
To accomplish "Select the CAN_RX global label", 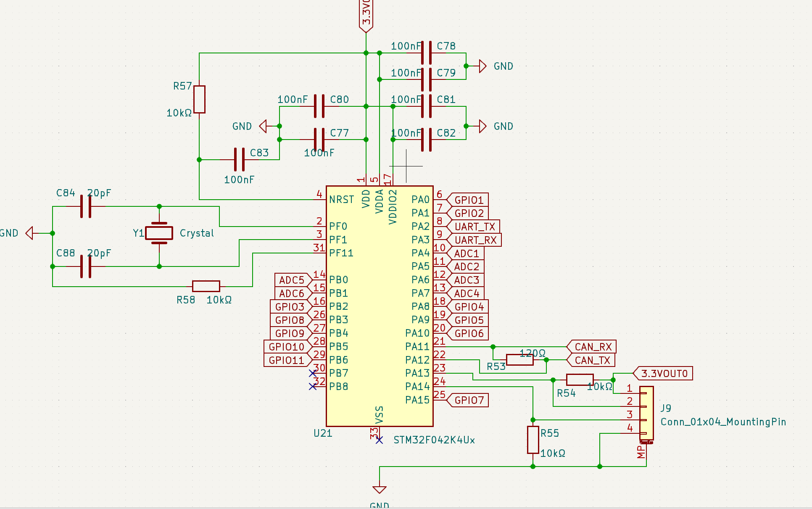I will 591,347.
